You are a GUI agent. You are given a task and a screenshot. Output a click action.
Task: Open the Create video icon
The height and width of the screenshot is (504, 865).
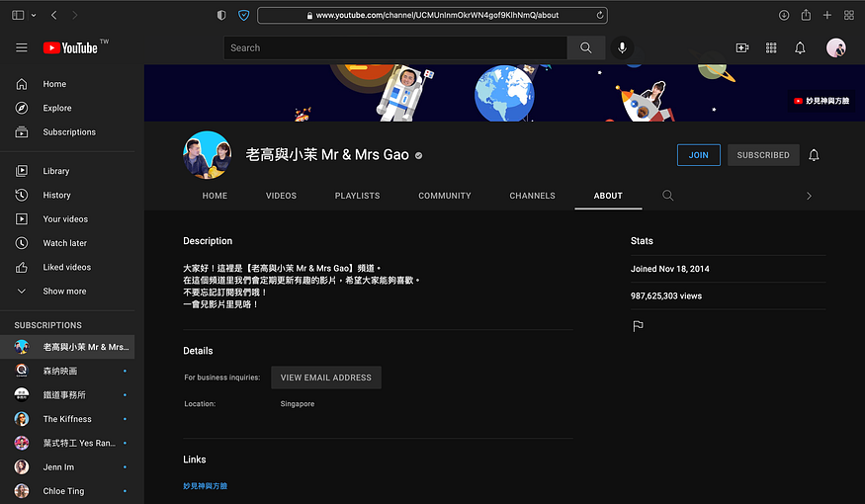point(742,48)
